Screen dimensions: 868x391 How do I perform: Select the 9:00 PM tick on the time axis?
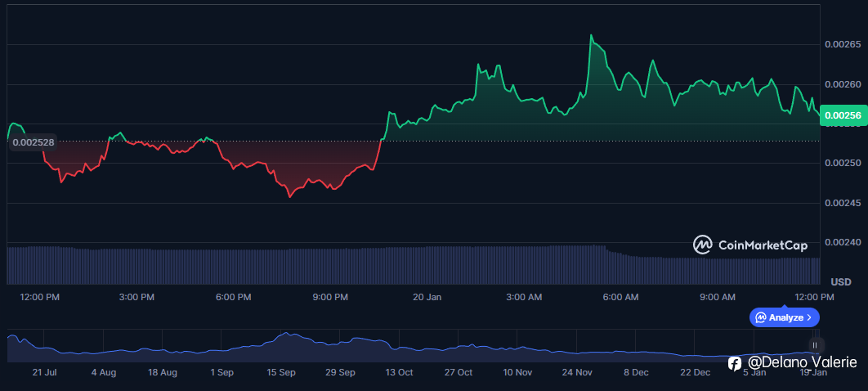(330, 297)
